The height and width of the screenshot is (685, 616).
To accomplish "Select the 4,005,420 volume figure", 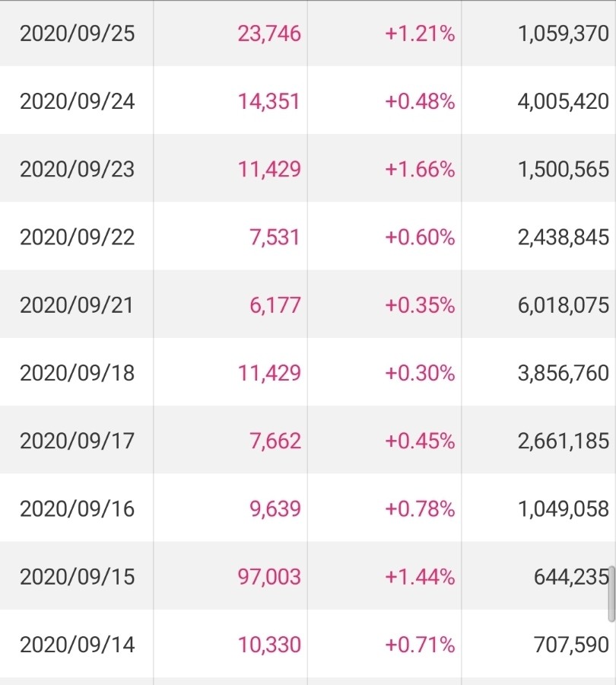I will 564,101.
